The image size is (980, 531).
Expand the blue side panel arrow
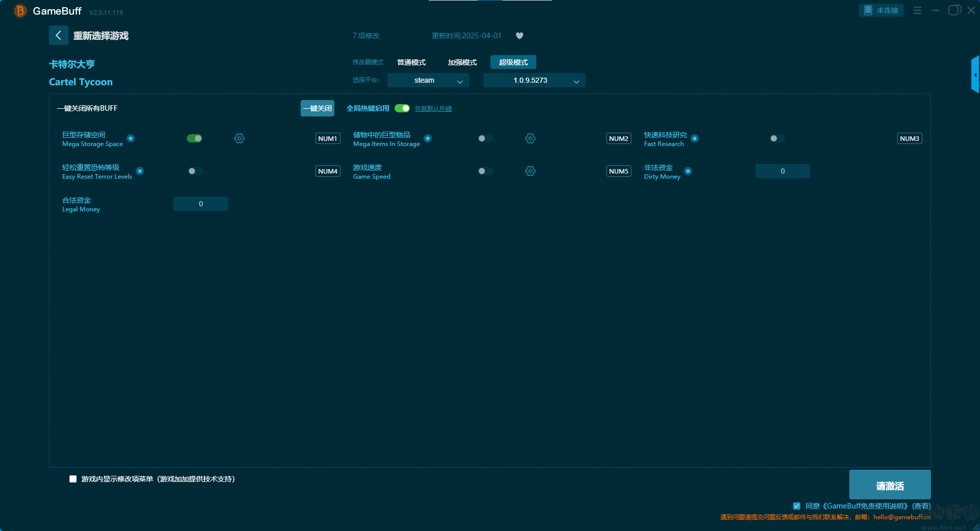975,75
